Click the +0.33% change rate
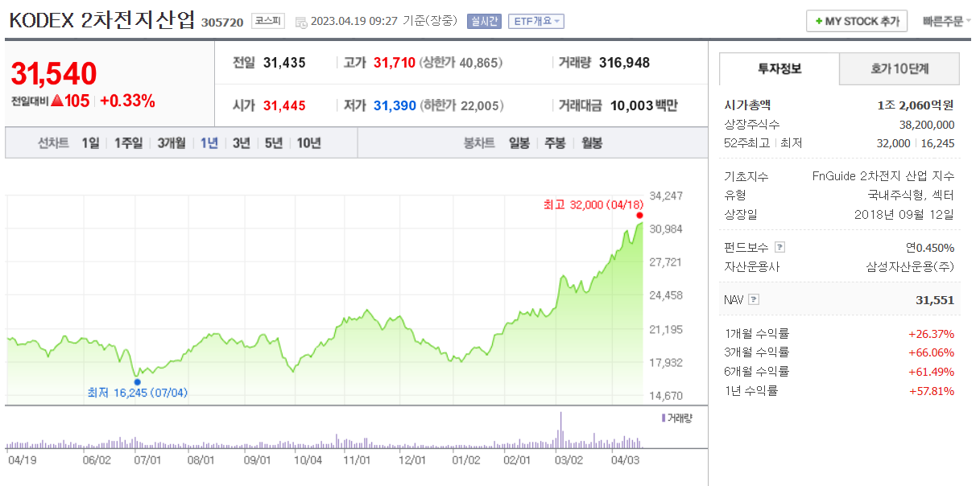 (x=127, y=101)
